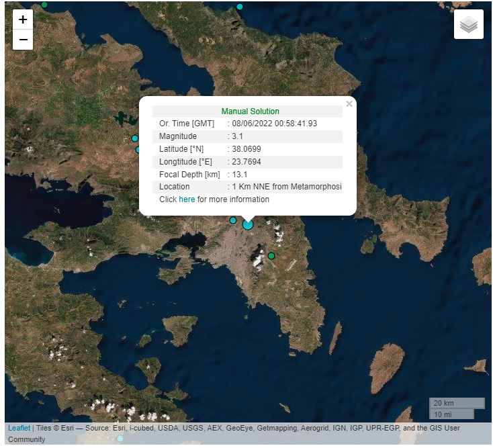Click the 'Longtitude [°E]' label
Image resolution: width=493 pixels, height=448 pixels.
pyautogui.click(x=185, y=162)
